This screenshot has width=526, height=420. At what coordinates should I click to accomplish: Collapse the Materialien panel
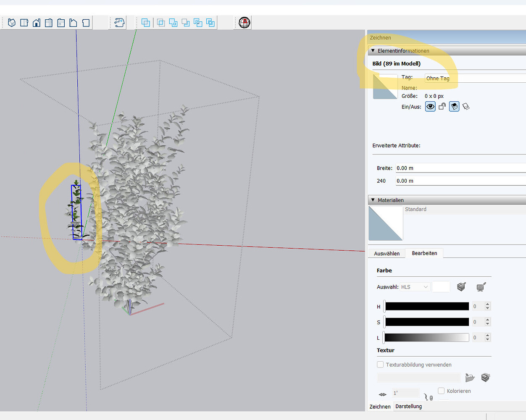tap(372, 200)
